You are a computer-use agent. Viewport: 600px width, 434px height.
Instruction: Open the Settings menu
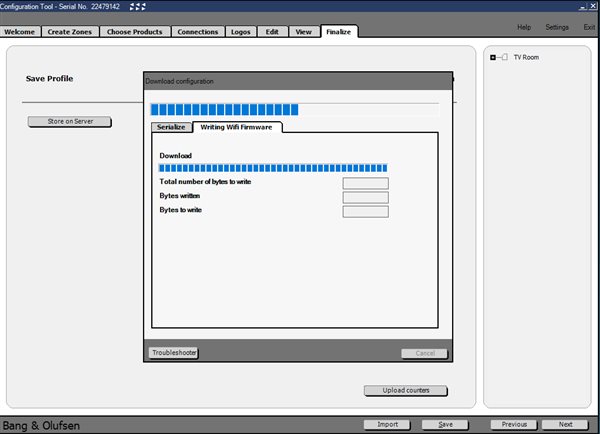pyautogui.click(x=556, y=27)
